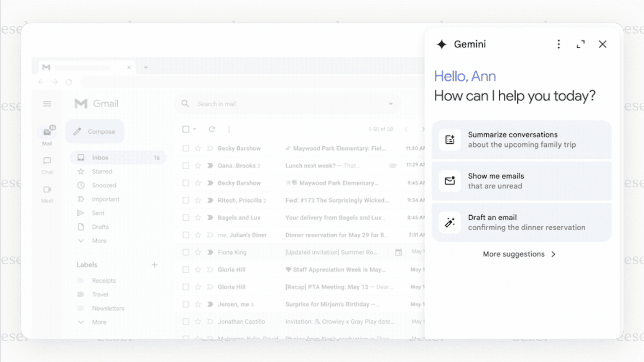Click the calendar icon on Fiona King's invitation
The height and width of the screenshot is (362, 644).
pos(399,252)
